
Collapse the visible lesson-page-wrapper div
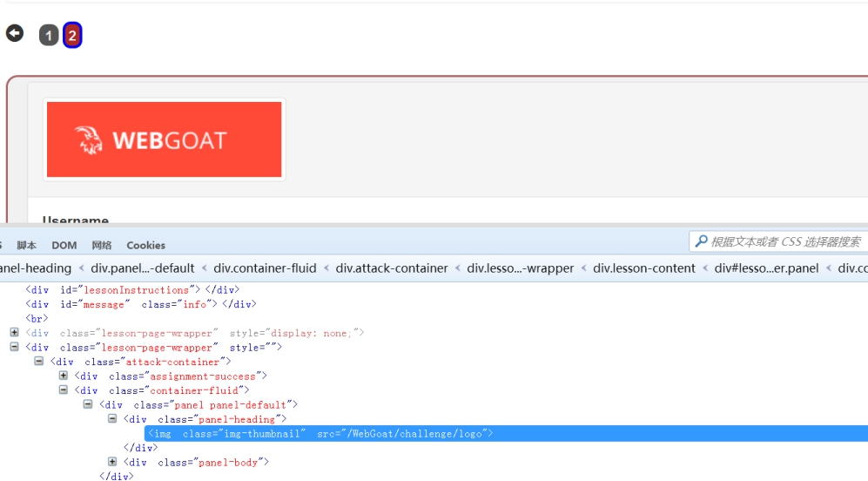[15, 347]
